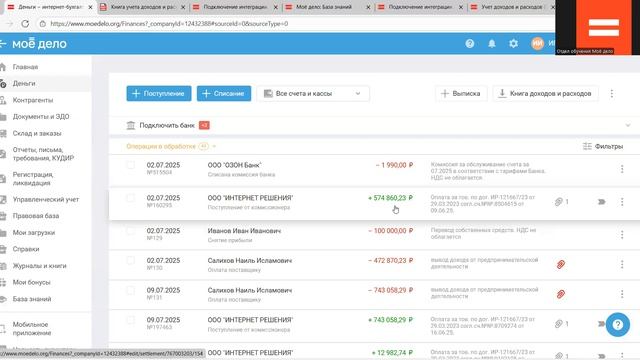Click the amount + 574 860,23 ₽
640x360 pixels.
390,198
